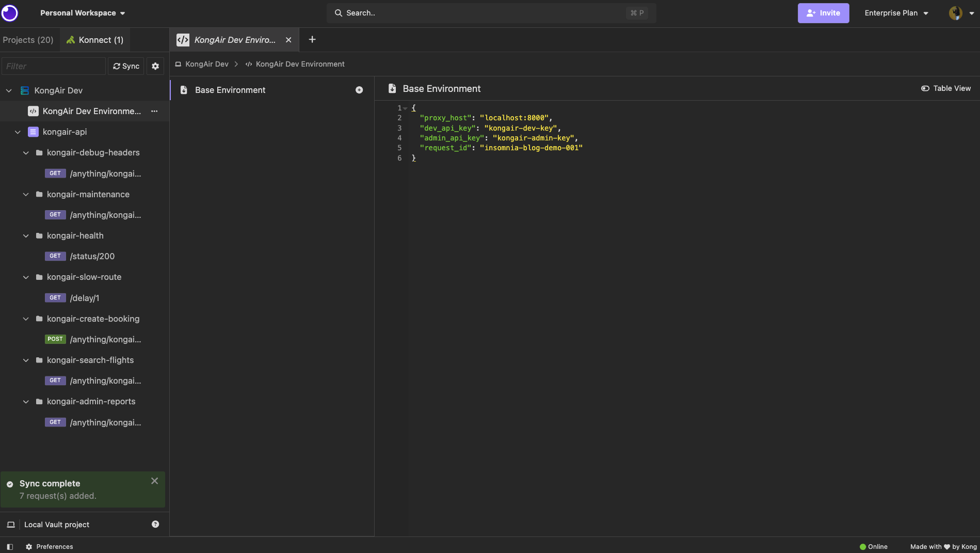
Task: Collapse the KongAir Dev project tree
Action: (x=9, y=90)
